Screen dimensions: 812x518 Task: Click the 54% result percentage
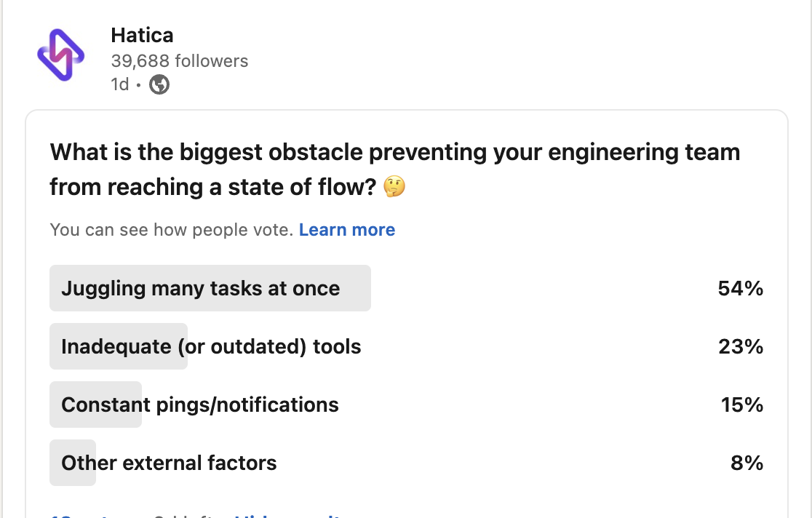(740, 288)
